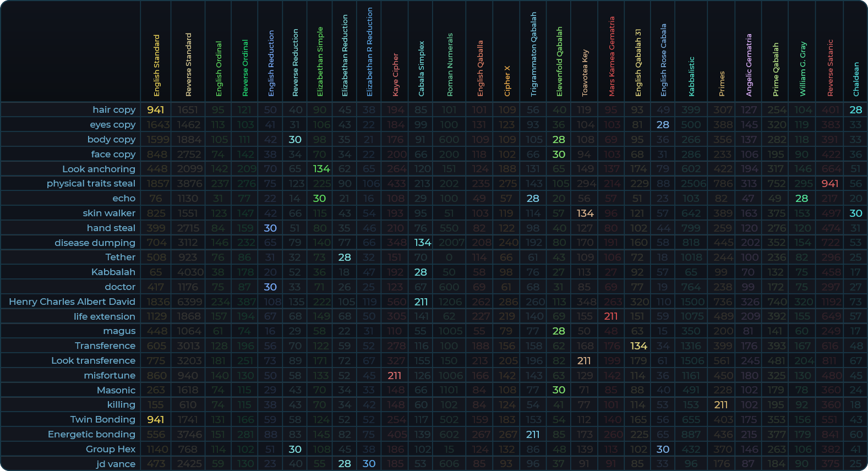Click highlighted 941 in Twin Bonding row
The width and height of the screenshot is (868, 471).
[156, 419]
